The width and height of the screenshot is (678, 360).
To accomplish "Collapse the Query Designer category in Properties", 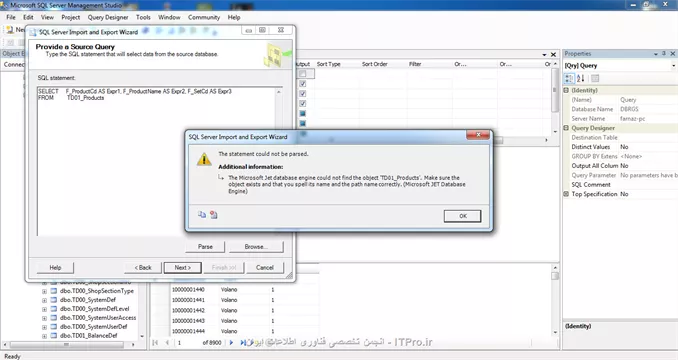I will click(566, 128).
